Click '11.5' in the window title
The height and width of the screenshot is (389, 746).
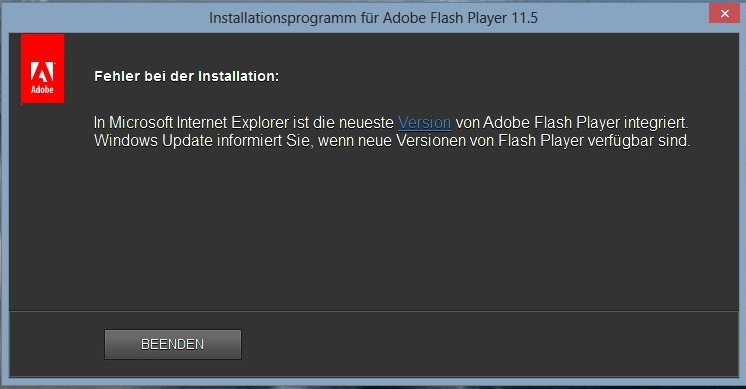525,18
